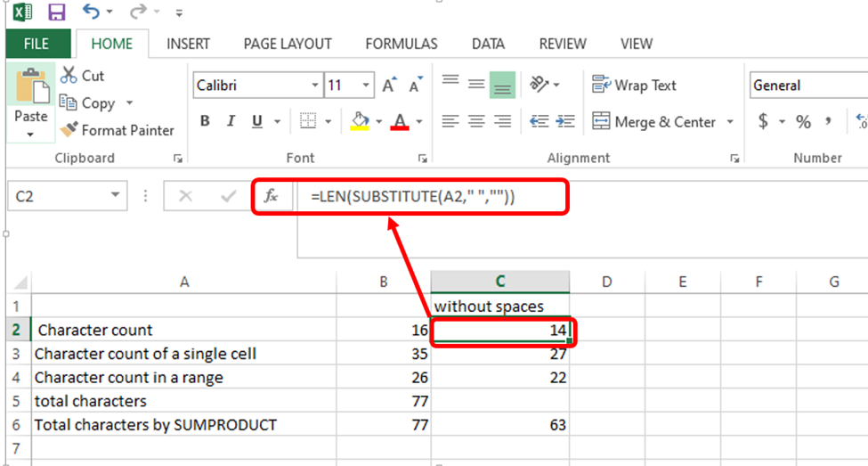Expand the Underline style arrow
This screenshot has width=868, height=466.
277,121
